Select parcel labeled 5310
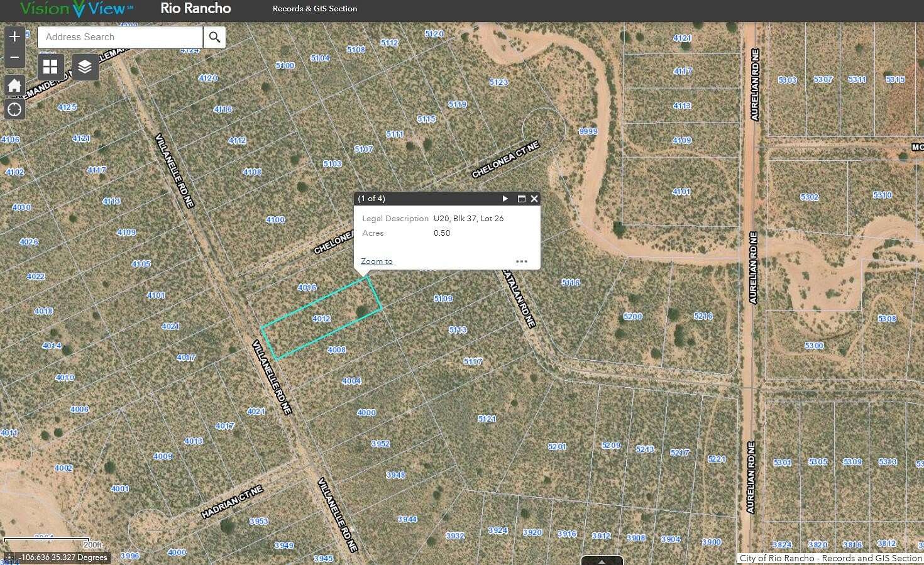Viewport: 924px width, 565px height. click(883, 195)
